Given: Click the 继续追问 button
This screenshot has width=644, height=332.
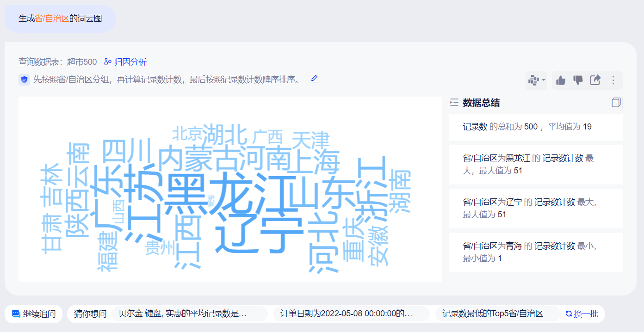Looking at the screenshot, I should (x=33, y=314).
